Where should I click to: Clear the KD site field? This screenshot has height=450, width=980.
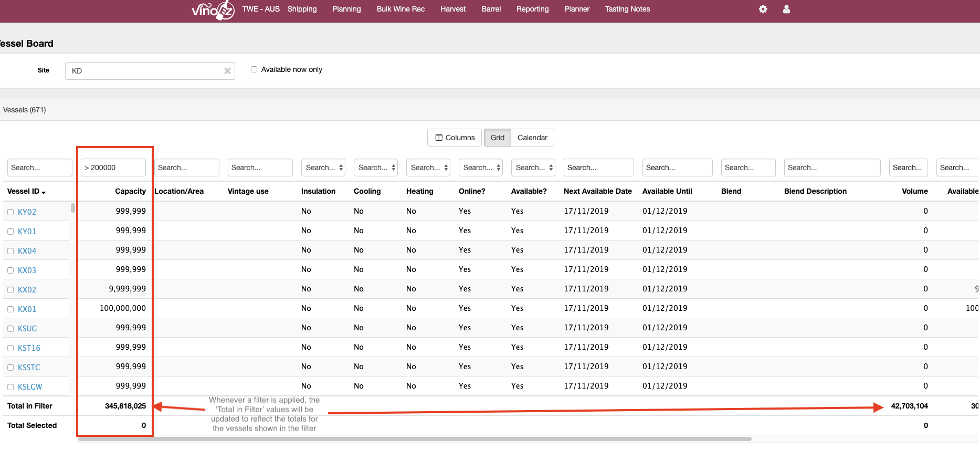227,71
